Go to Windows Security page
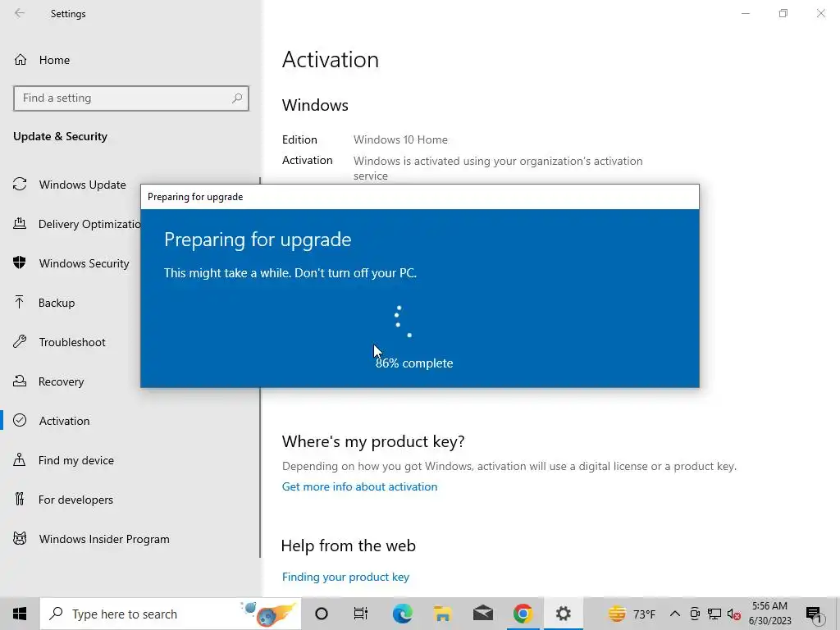 [84, 263]
